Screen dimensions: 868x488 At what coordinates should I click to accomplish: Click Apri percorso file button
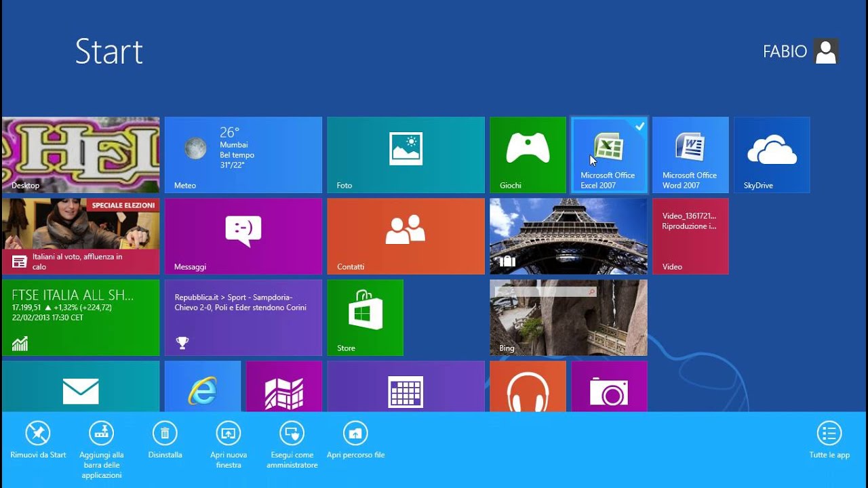(355, 441)
